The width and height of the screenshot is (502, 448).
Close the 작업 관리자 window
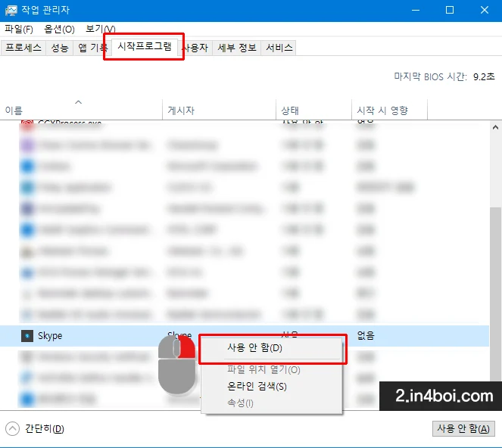coord(485,11)
